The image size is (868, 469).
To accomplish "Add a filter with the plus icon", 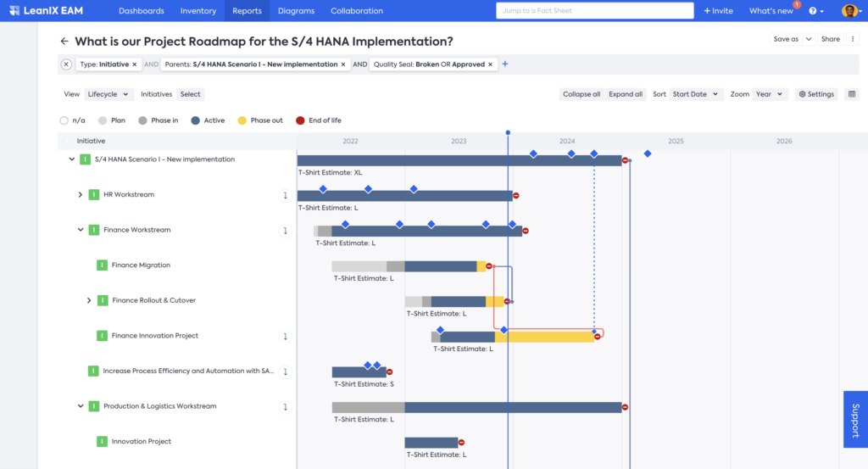I will point(505,64).
